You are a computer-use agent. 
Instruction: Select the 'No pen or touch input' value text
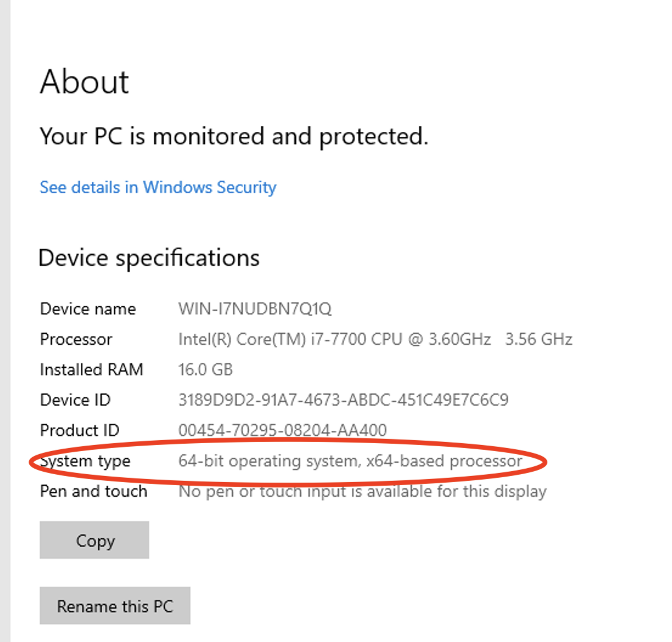coord(362,491)
